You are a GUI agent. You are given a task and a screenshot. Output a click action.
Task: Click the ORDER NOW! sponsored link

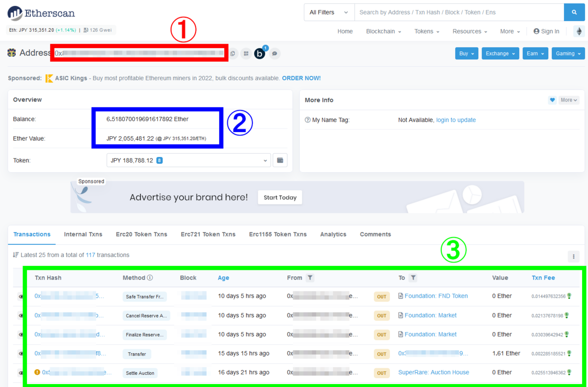(x=301, y=78)
